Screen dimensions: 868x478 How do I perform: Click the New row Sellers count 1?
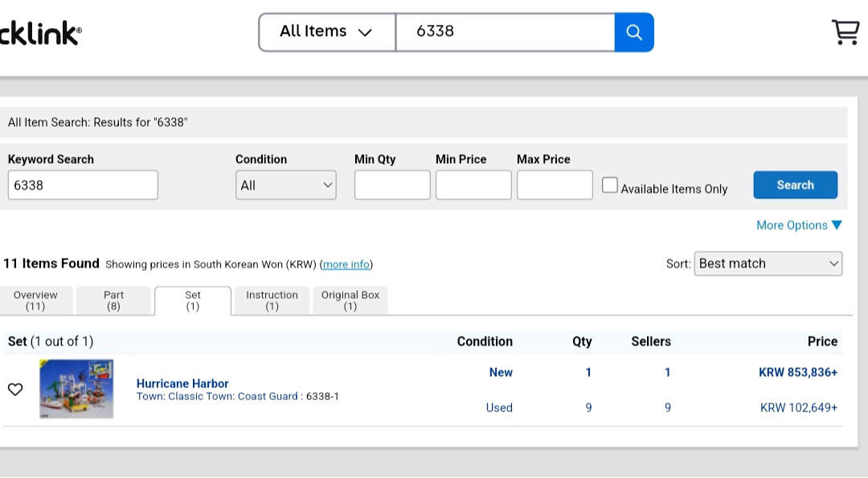point(668,372)
